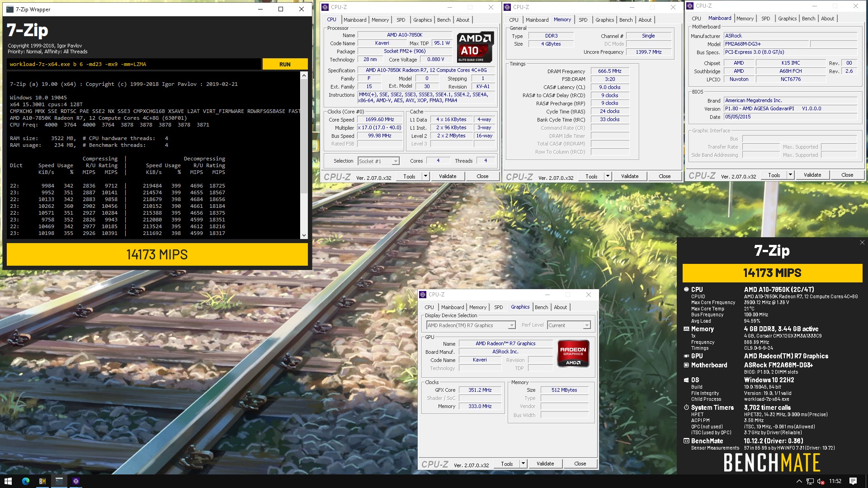
Task: Click Validate in CPU tab window
Action: tap(448, 176)
